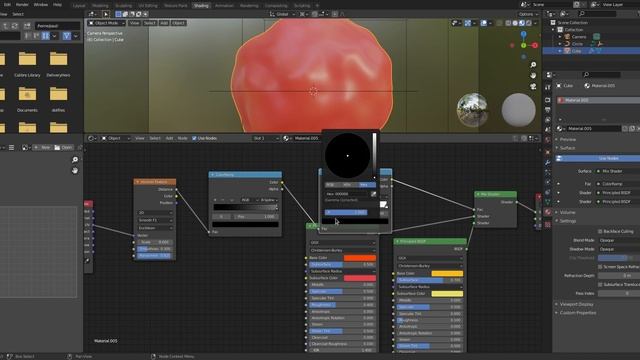Image resolution: width=640 pixels, height=360 pixels.
Task: Click the blue Z axis gizmo ball
Action: [x=524, y=35]
